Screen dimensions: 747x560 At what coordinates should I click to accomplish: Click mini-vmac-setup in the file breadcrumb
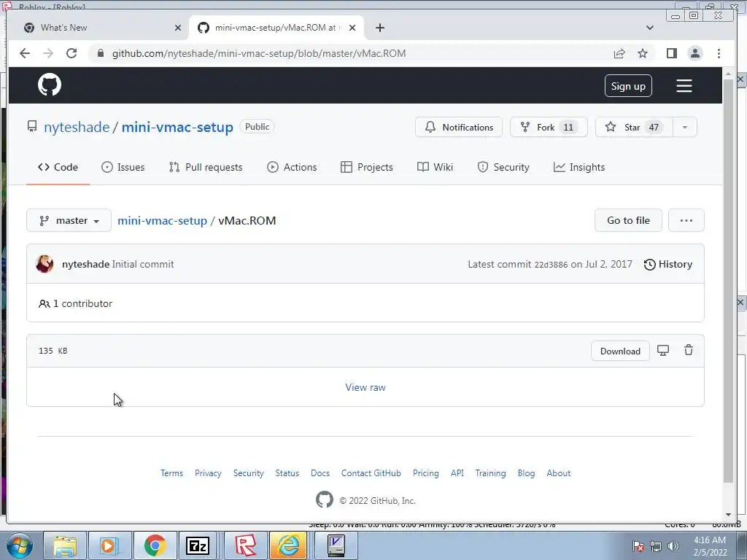162,220
